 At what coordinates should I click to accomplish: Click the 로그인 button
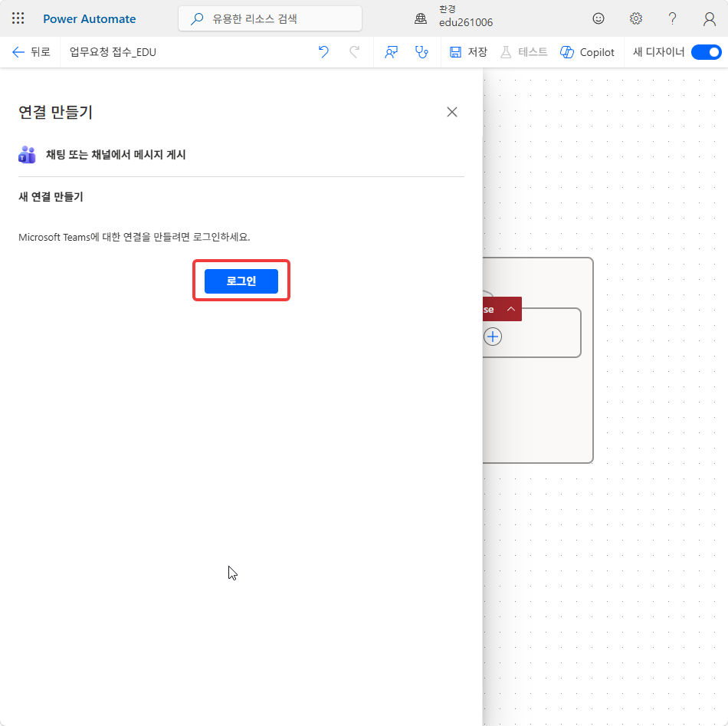[x=241, y=281]
